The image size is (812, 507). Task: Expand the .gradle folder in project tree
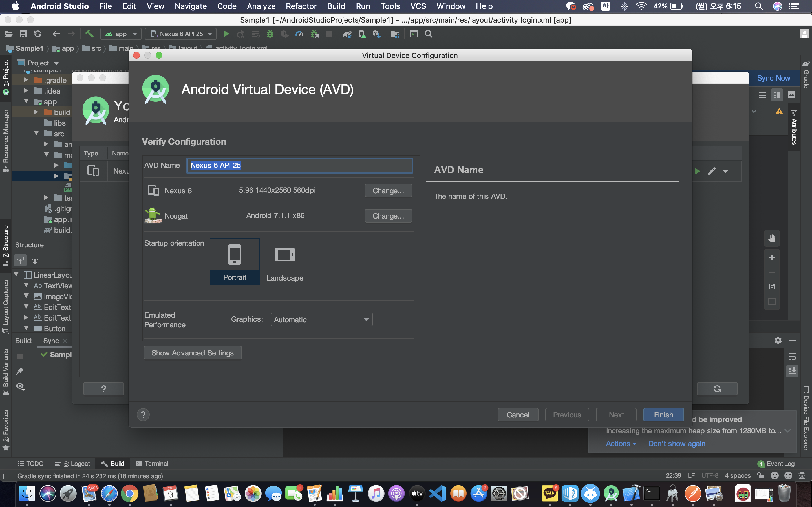click(26, 80)
